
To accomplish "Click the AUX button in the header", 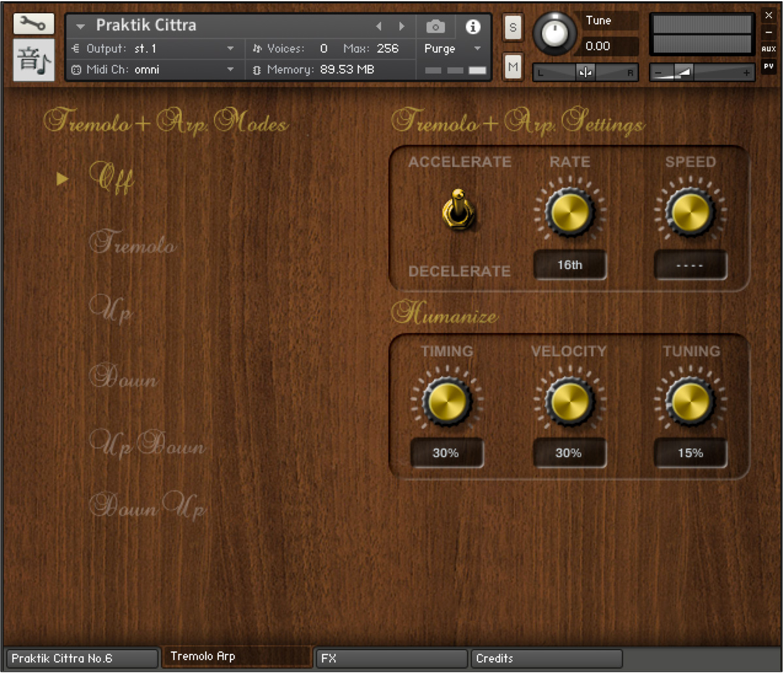I will coord(769,48).
